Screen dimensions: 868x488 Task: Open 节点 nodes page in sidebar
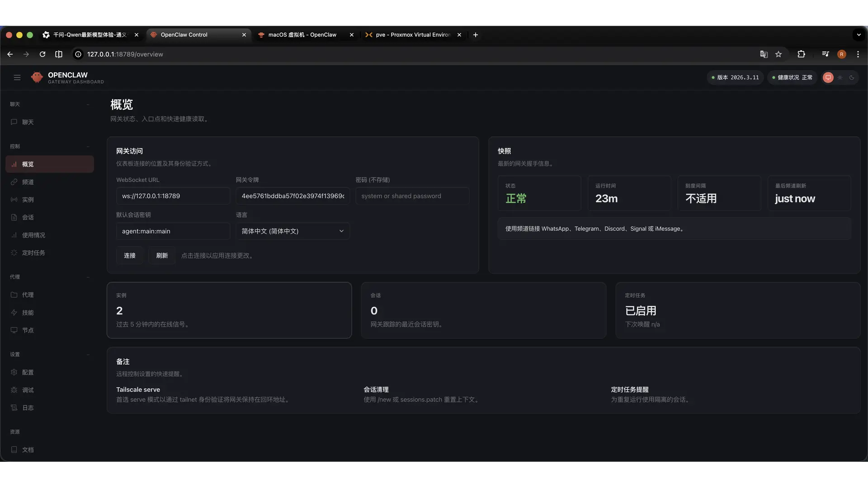pos(28,330)
